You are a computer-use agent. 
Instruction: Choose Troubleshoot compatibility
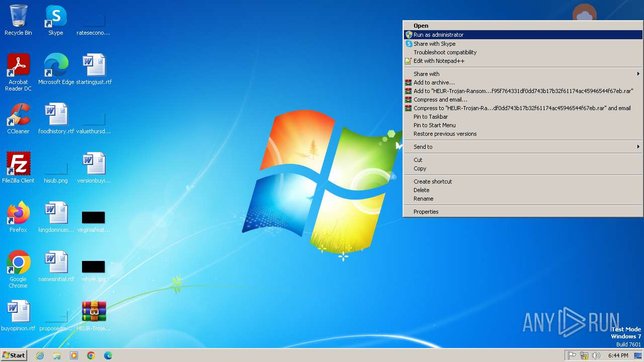[523, 52]
